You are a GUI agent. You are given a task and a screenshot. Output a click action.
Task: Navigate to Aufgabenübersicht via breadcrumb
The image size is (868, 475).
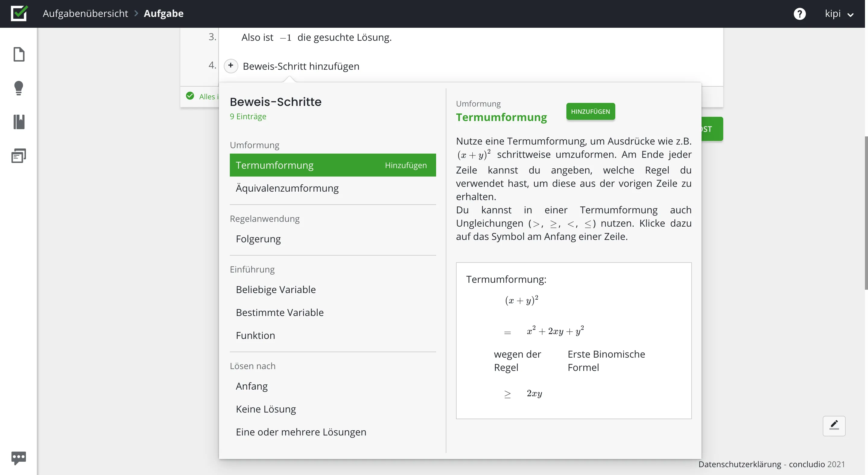85,14
